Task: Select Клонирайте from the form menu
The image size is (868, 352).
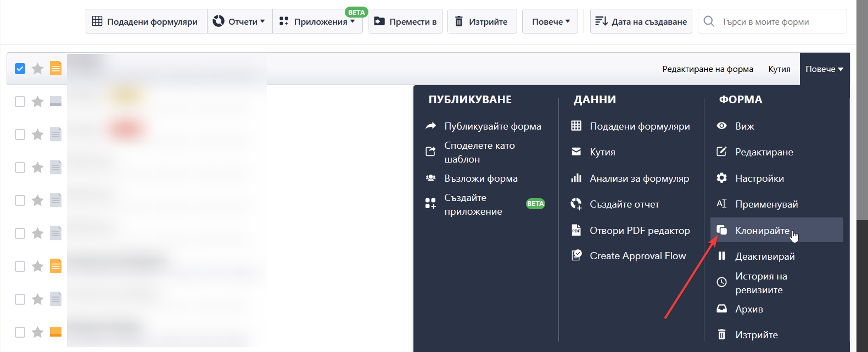Action: (762, 231)
